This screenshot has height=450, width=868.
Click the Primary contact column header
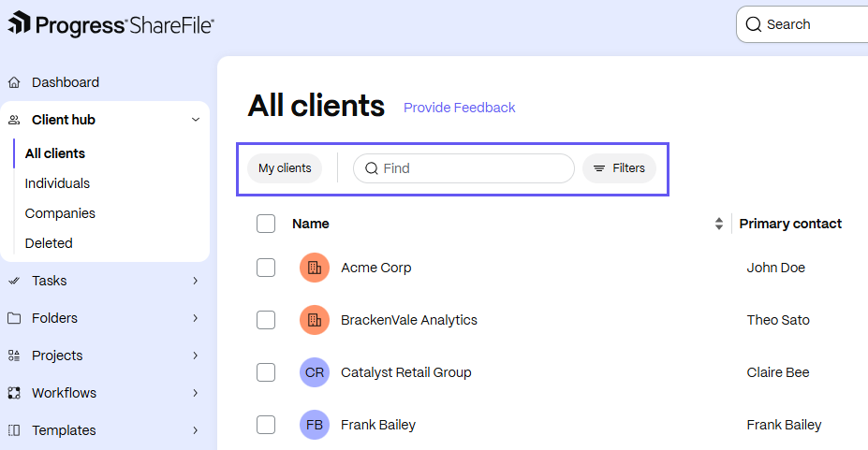pos(790,224)
